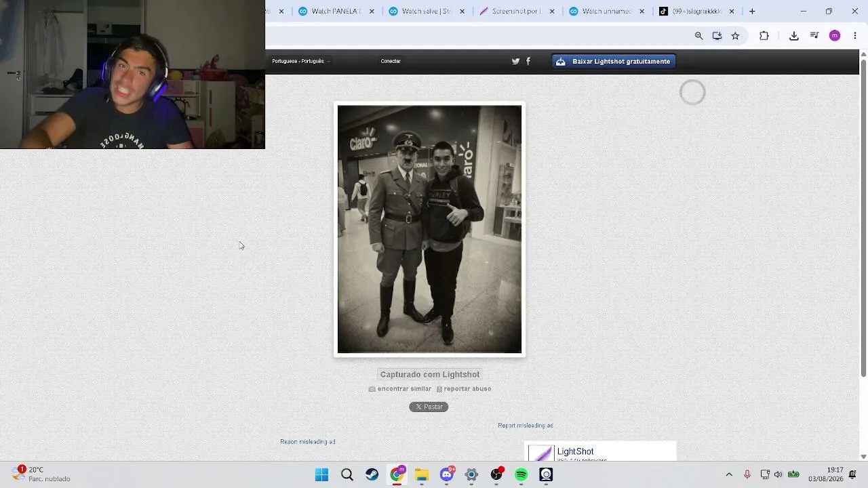Open Discord from the taskbar

coord(447,475)
